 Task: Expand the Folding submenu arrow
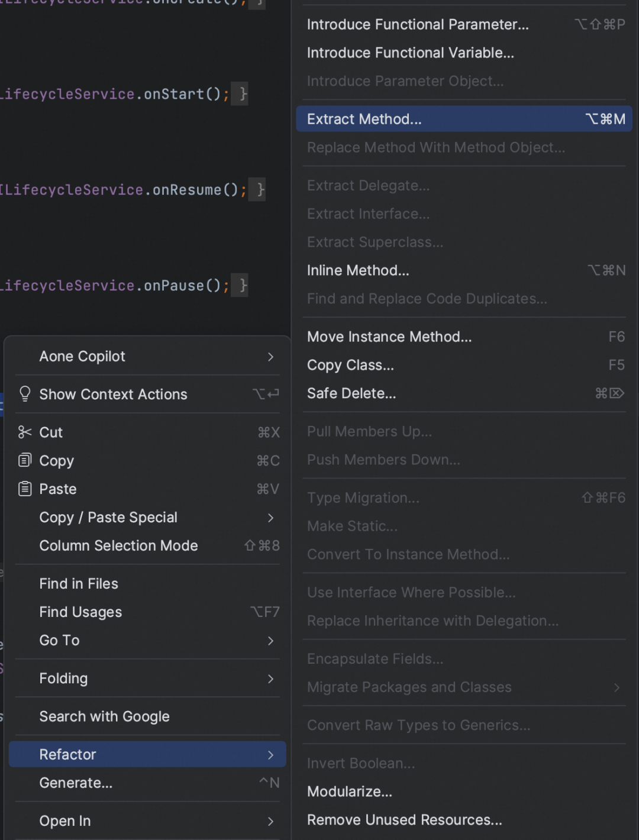270,679
